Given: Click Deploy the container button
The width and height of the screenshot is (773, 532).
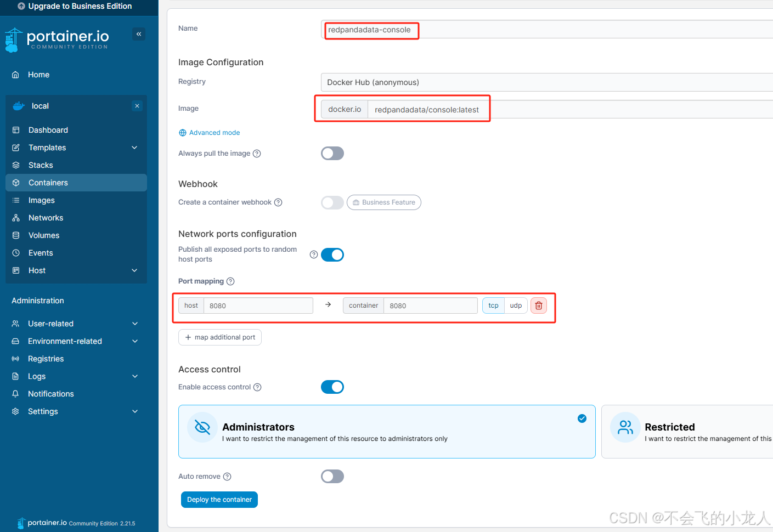Looking at the screenshot, I should point(219,500).
